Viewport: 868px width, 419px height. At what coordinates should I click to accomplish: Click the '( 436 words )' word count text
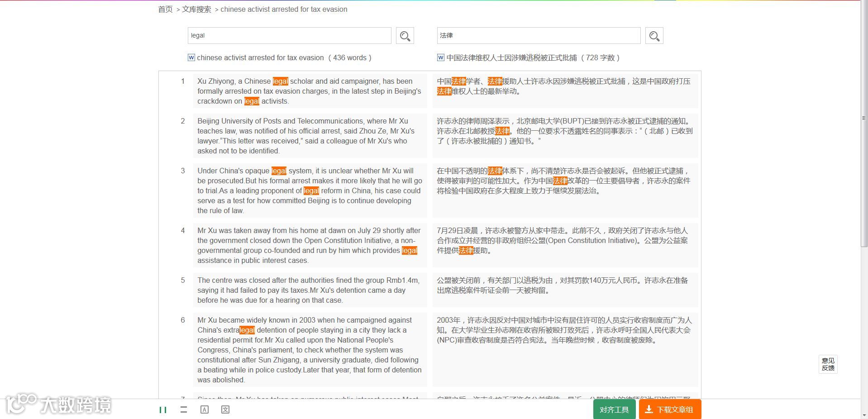click(x=350, y=57)
